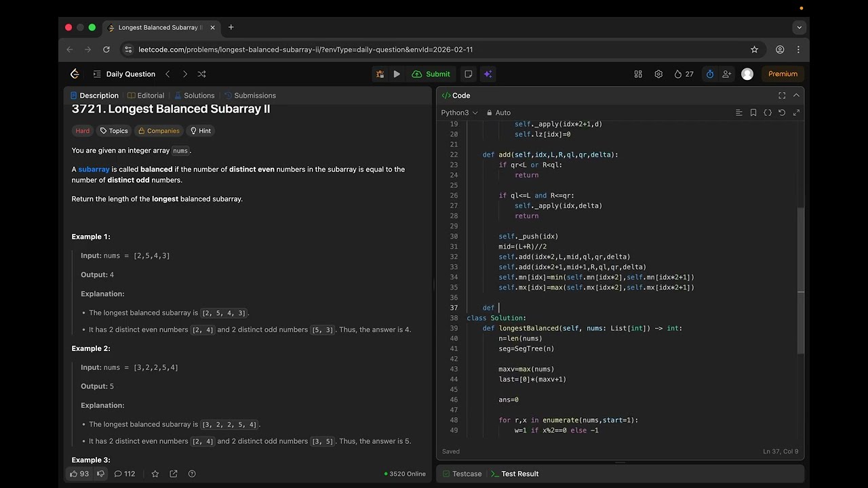
Task: Place cursor on line 37 after 'def'
Action: click(x=498, y=308)
